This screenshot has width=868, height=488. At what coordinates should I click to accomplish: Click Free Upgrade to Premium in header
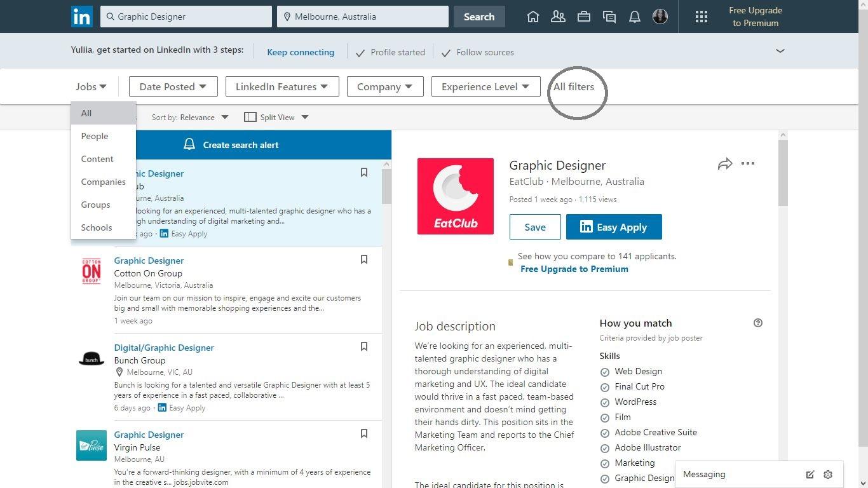click(x=756, y=17)
